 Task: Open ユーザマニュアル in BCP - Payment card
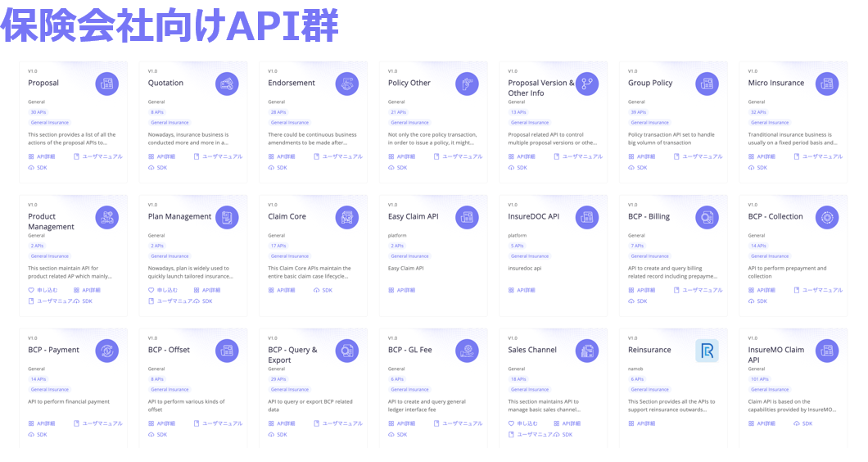pyautogui.click(x=98, y=423)
